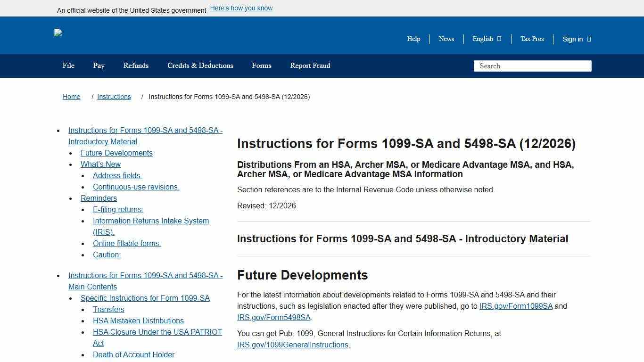Viewport: 644px width, 362px height.
Task: Visit the News section
Action: tap(446, 39)
